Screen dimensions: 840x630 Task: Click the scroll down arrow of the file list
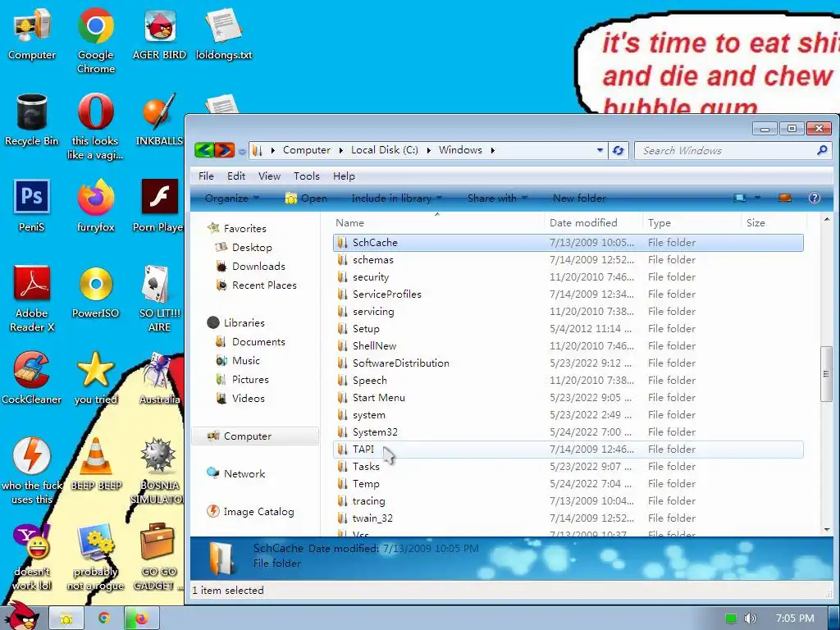825,529
